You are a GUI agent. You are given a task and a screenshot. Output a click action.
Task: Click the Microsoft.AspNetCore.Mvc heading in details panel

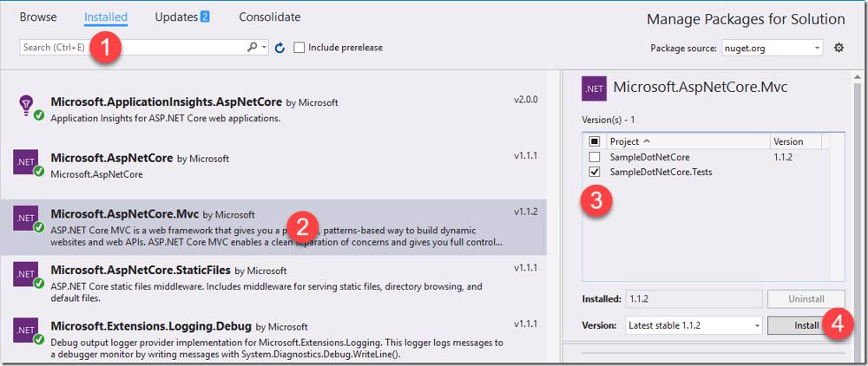coord(700,88)
